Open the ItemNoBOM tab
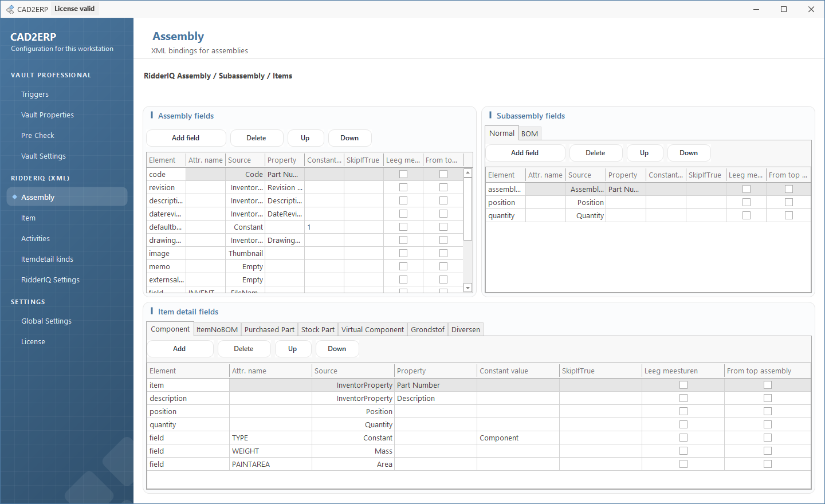 coord(217,329)
